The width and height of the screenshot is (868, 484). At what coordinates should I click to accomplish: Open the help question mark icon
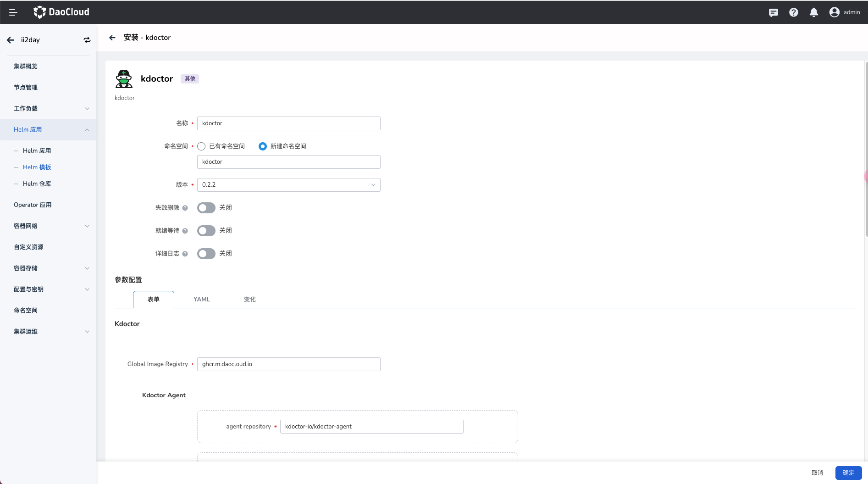pyautogui.click(x=793, y=12)
